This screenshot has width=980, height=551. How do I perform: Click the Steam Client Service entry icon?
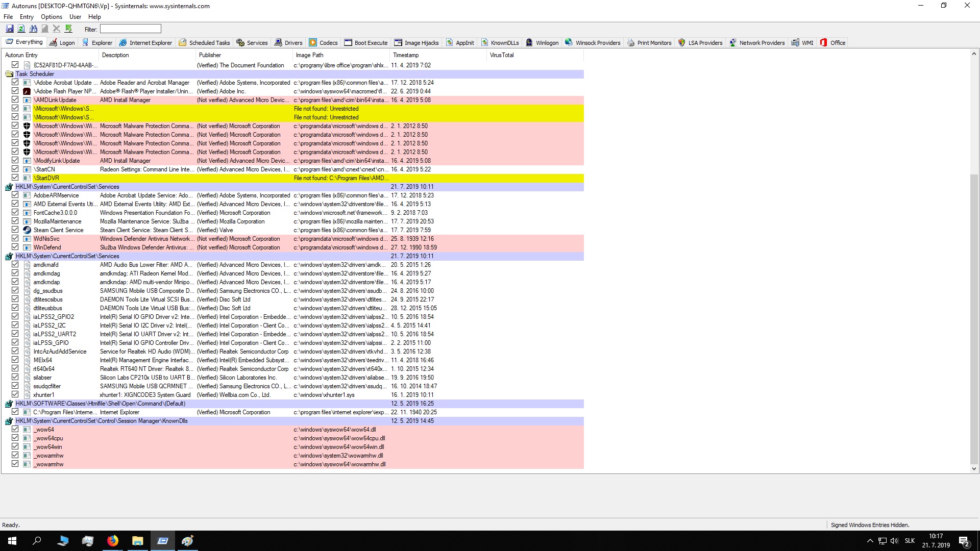point(27,230)
